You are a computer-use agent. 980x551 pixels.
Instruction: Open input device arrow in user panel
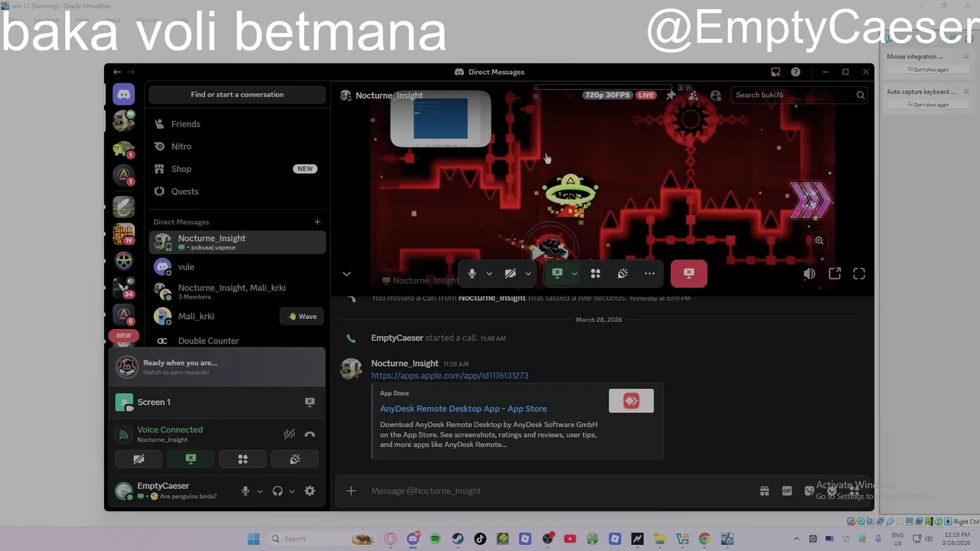(260, 491)
